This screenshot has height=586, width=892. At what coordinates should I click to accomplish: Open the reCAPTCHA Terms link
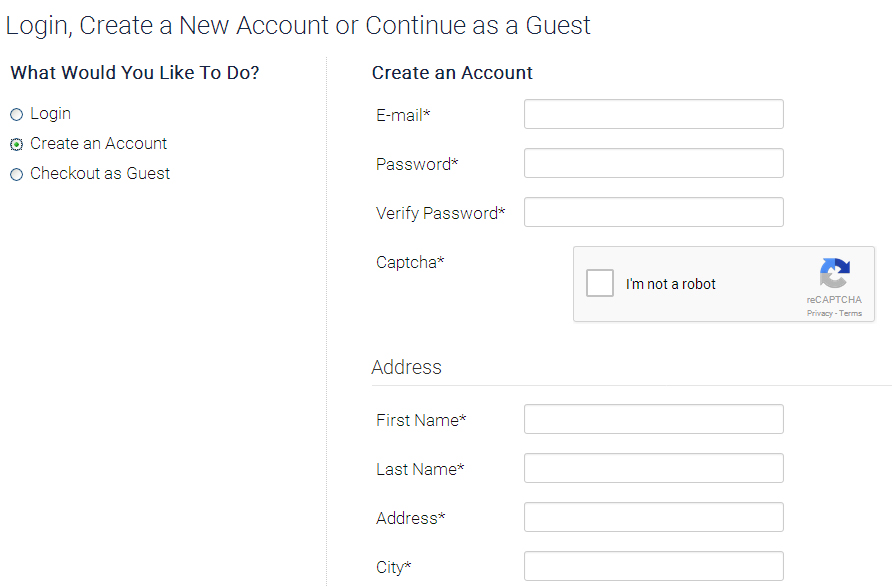pos(850,313)
